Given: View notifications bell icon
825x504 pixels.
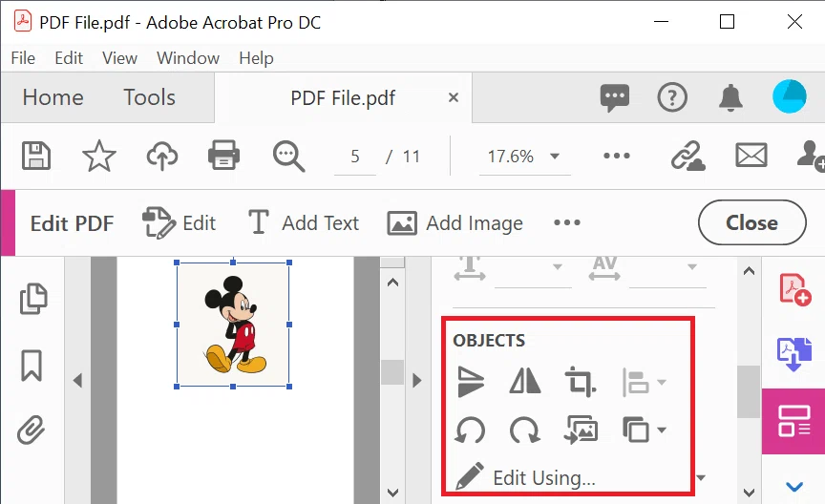Looking at the screenshot, I should tap(730, 97).
